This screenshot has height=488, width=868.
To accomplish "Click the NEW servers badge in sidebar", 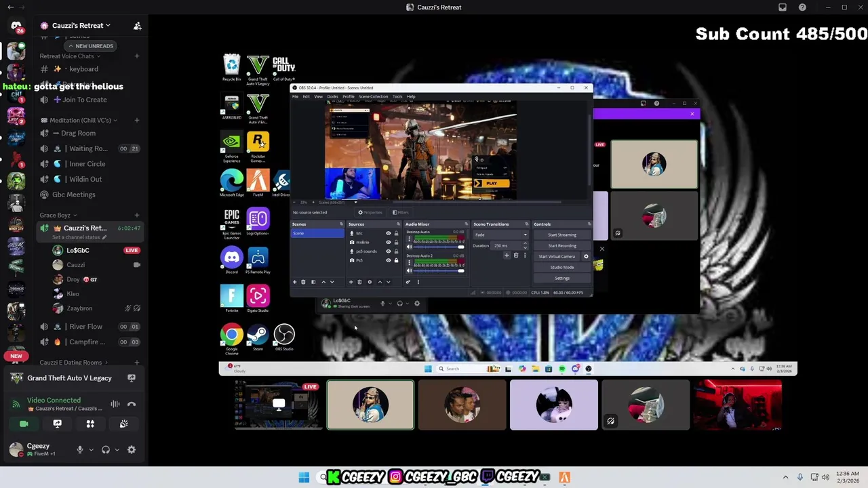I will click(x=16, y=356).
